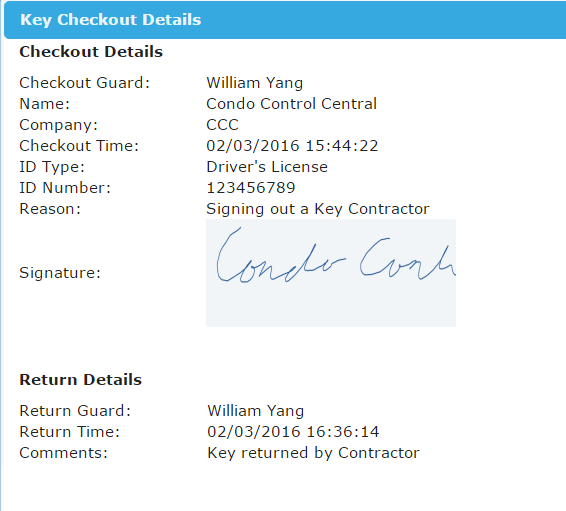
Task: Click the ID Number 123456789
Action: [x=251, y=188]
